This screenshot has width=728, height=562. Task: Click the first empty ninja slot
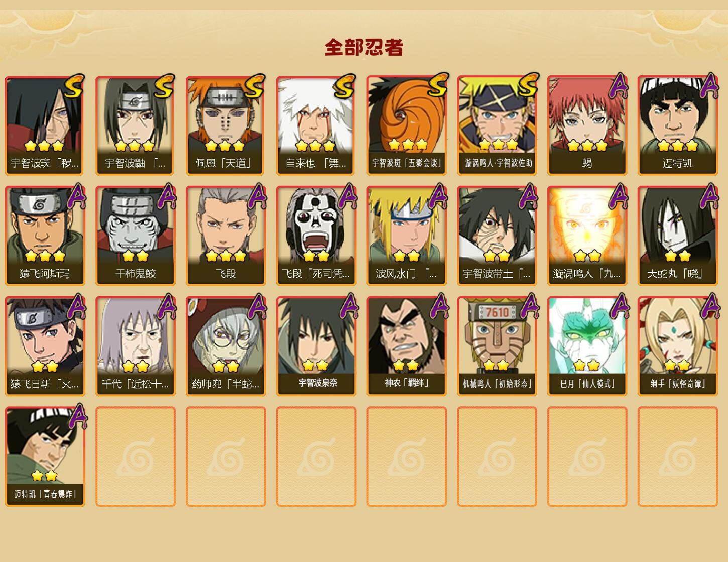(x=135, y=457)
